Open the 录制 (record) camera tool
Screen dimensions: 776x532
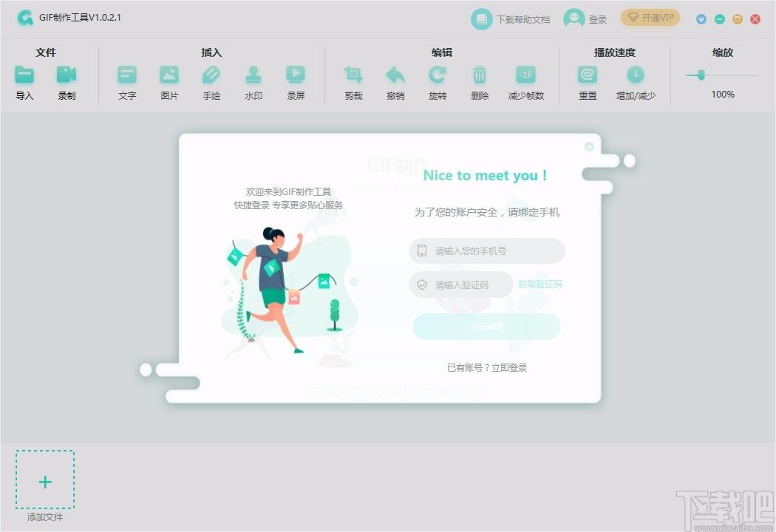pyautogui.click(x=67, y=75)
